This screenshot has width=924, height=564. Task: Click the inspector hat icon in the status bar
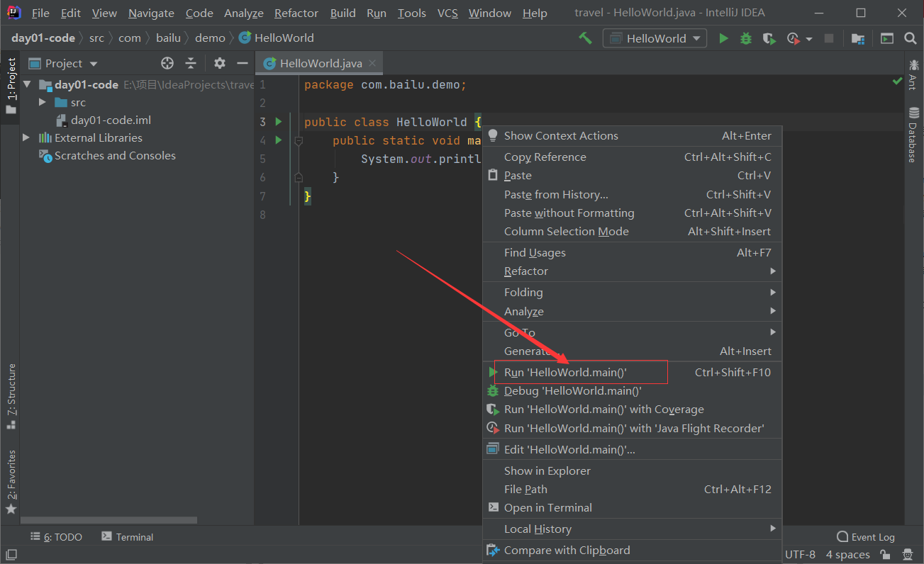(x=908, y=555)
